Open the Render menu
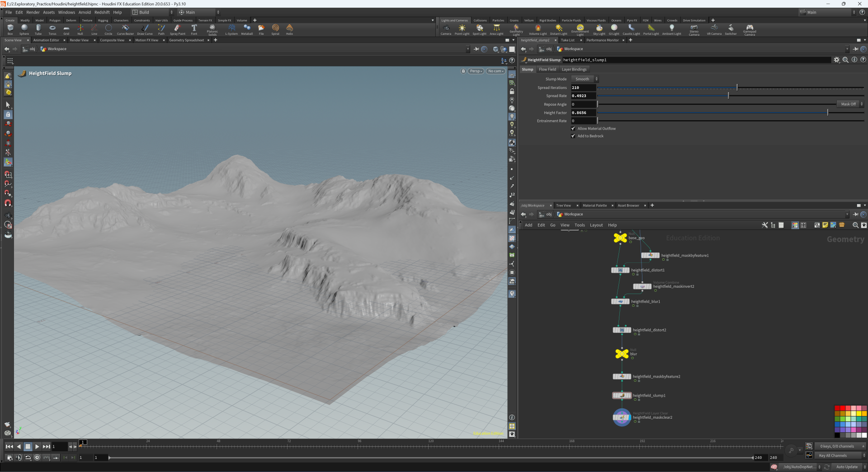This screenshot has height=472, width=868. tap(33, 12)
